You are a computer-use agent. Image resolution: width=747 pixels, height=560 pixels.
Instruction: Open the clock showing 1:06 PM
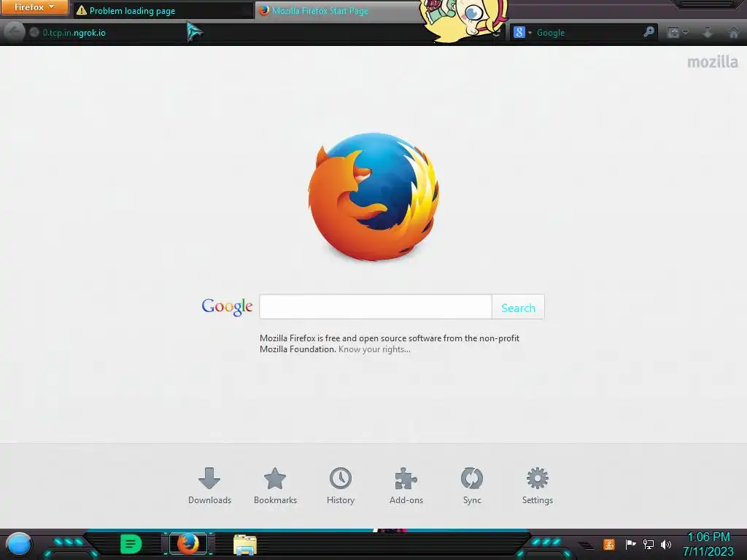point(708,544)
